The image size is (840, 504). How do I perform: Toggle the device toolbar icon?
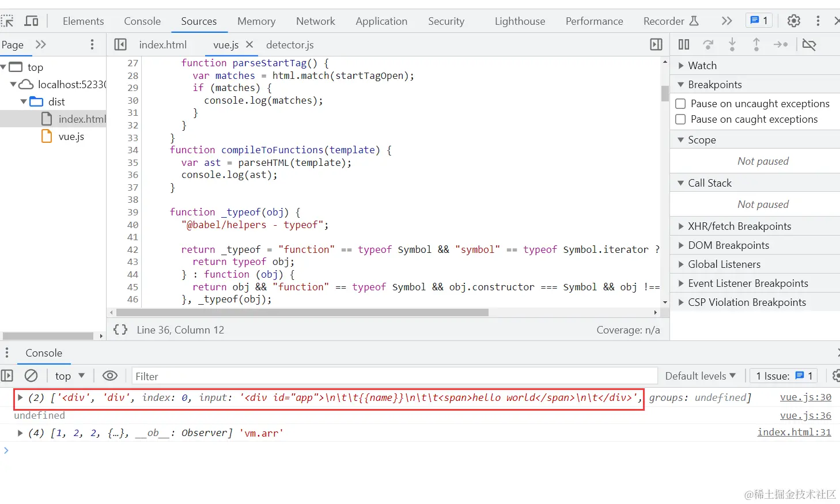pos(31,21)
